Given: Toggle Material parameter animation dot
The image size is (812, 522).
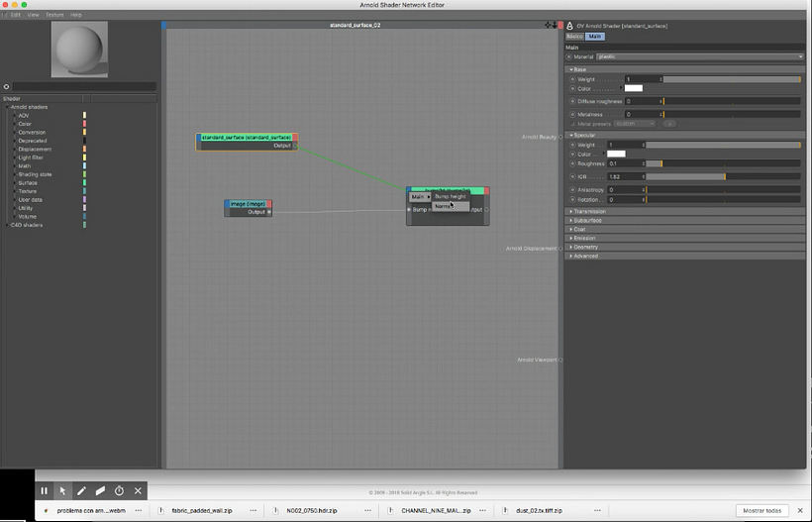Looking at the screenshot, I should point(568,57).
